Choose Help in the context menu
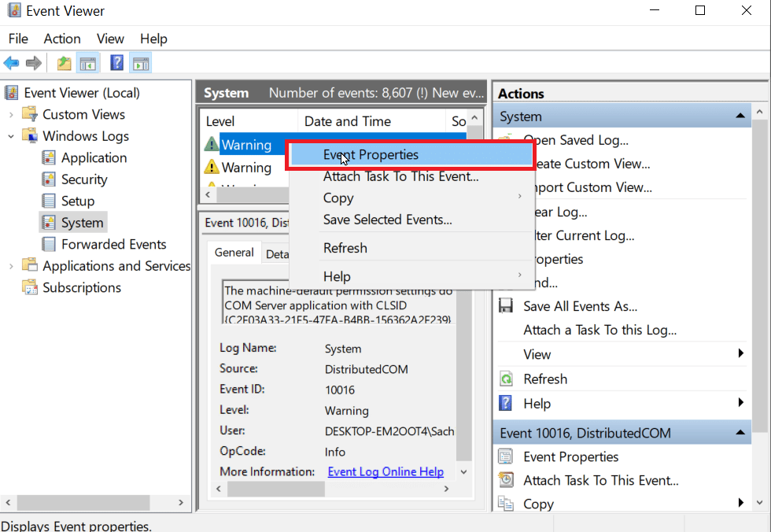Screen dimensions: 771x532 (x=411, y=276)
